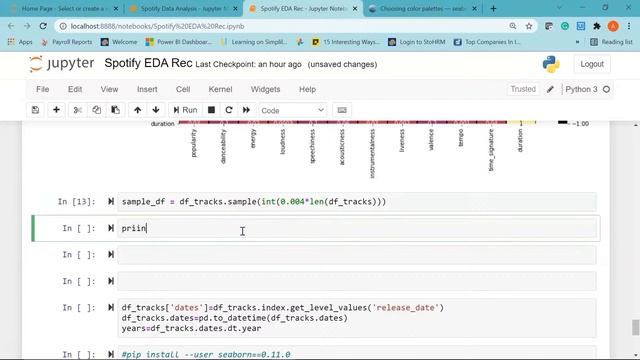Screen dimensions: 640x360
Task: Open command palette with the keyboard icon
Action: pyautogui.click(x=342, y=110)
